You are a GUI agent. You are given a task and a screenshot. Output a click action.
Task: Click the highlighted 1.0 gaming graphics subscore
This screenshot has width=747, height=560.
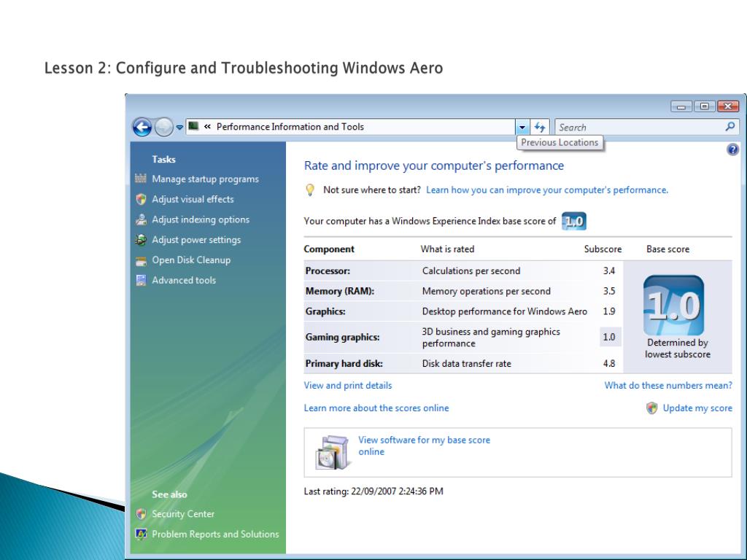[609, 337]
